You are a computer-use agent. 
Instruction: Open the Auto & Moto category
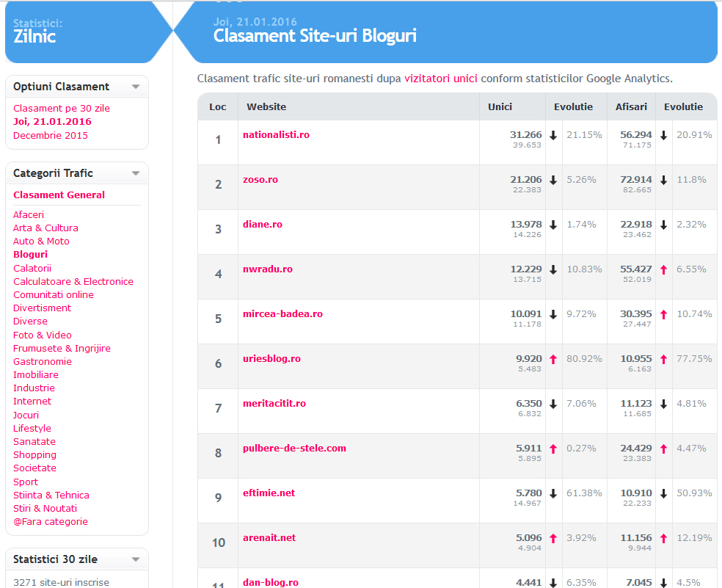(x=41, y=242)
